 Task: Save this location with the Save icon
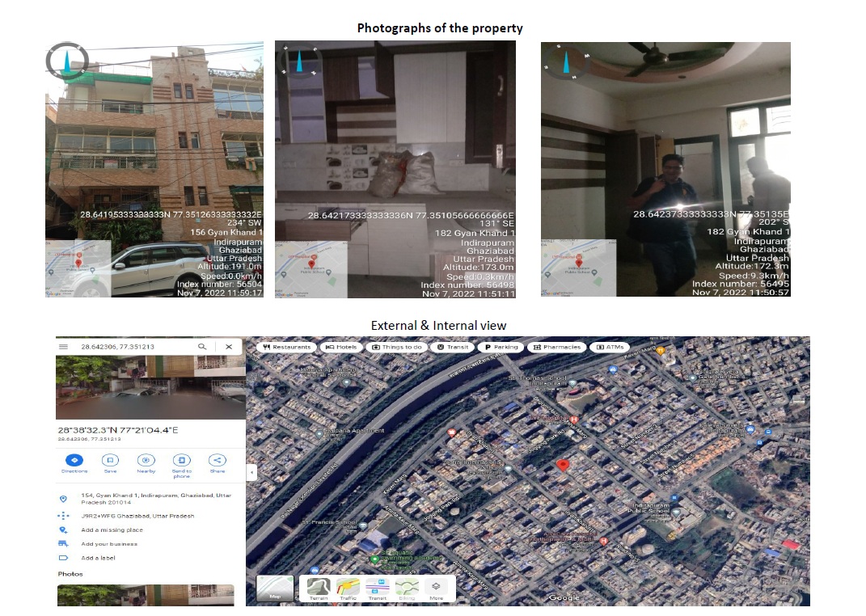click(110, 460)
